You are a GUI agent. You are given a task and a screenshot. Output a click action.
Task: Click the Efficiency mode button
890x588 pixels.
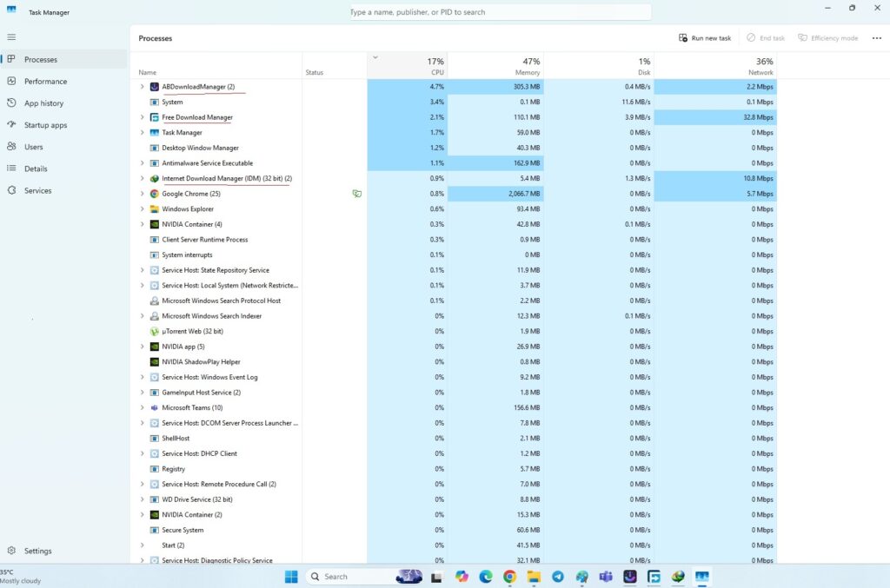(828, 38)
